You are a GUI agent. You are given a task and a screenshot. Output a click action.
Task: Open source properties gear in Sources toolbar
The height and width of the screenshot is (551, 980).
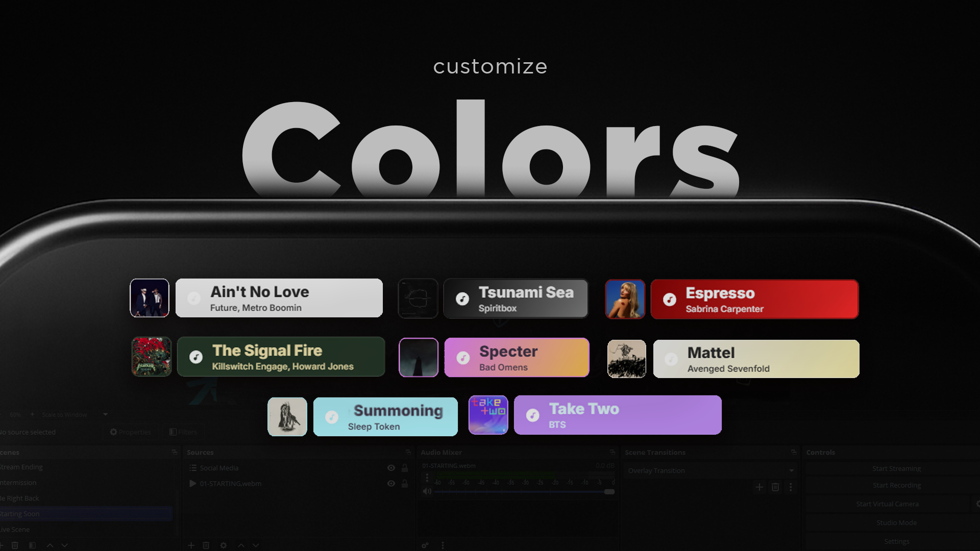(224, 545)
